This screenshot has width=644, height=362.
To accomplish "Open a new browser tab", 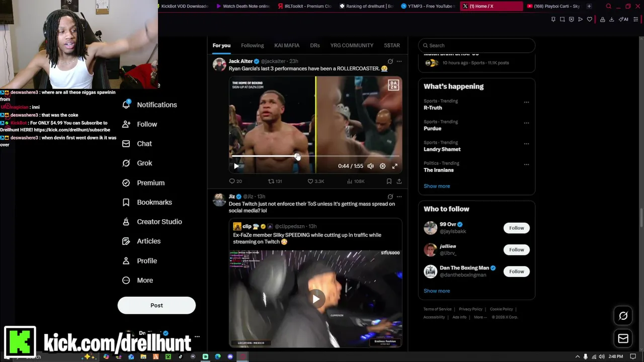I will tap(589, 6).
